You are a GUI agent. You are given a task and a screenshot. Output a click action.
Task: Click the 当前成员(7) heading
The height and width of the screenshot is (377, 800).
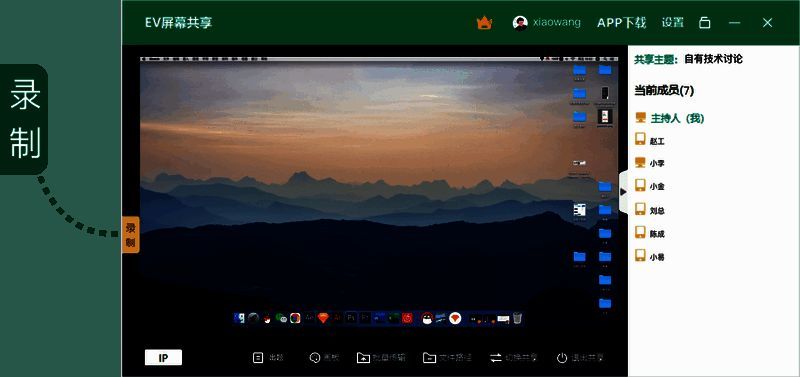click(x=664, y=90)
